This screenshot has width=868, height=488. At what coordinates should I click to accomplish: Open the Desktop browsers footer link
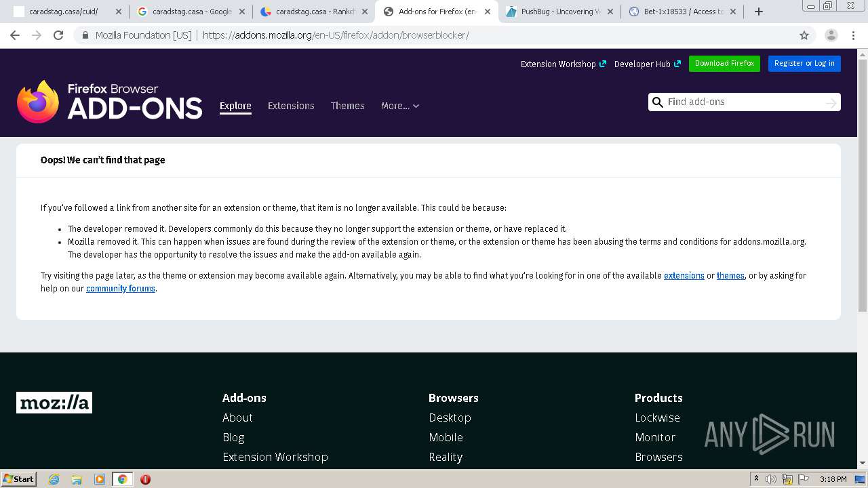pyautogui.click(x=450, y=418)
